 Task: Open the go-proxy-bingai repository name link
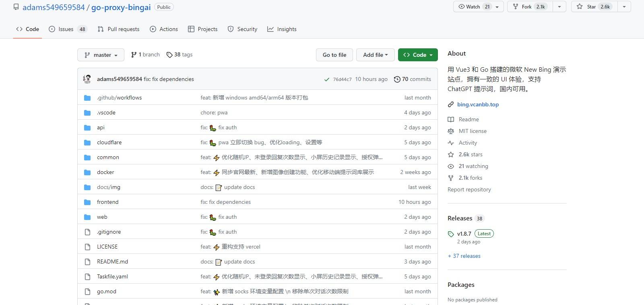coord(121,7)
